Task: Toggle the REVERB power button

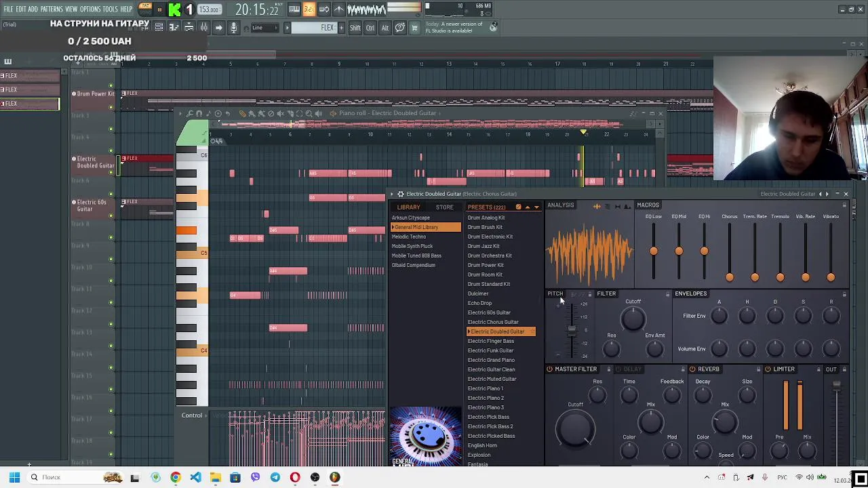Action: point(692,369)
